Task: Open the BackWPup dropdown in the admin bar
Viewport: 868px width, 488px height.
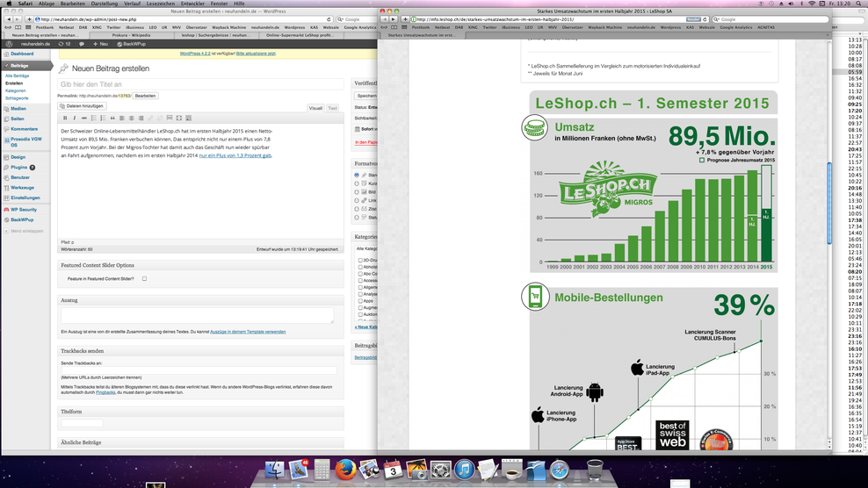Action: point(131,44)
